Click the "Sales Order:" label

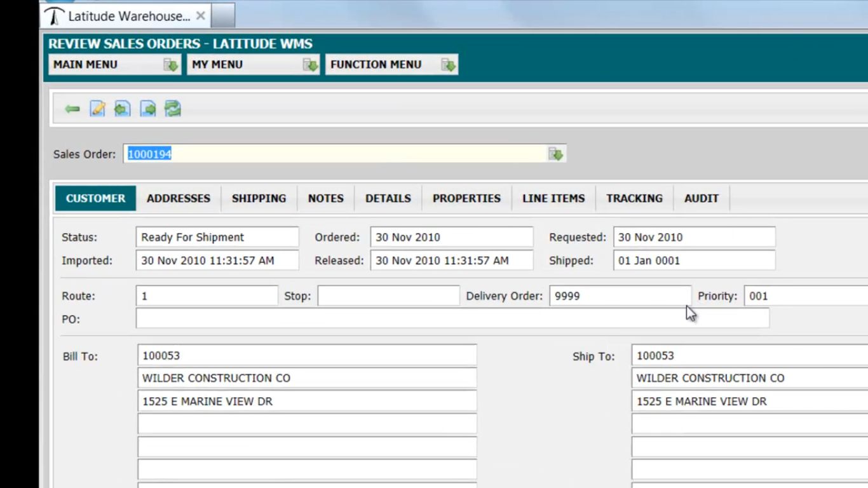point(85,154)
